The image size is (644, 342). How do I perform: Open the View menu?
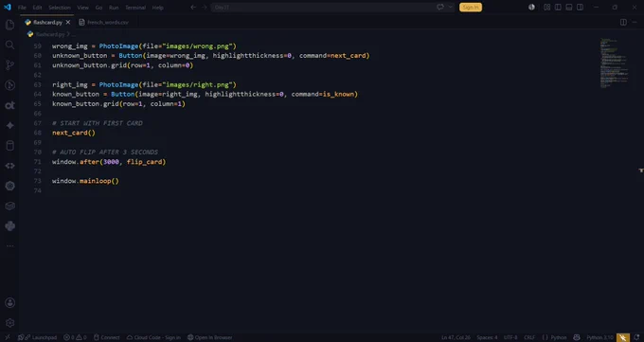(82, 8)
